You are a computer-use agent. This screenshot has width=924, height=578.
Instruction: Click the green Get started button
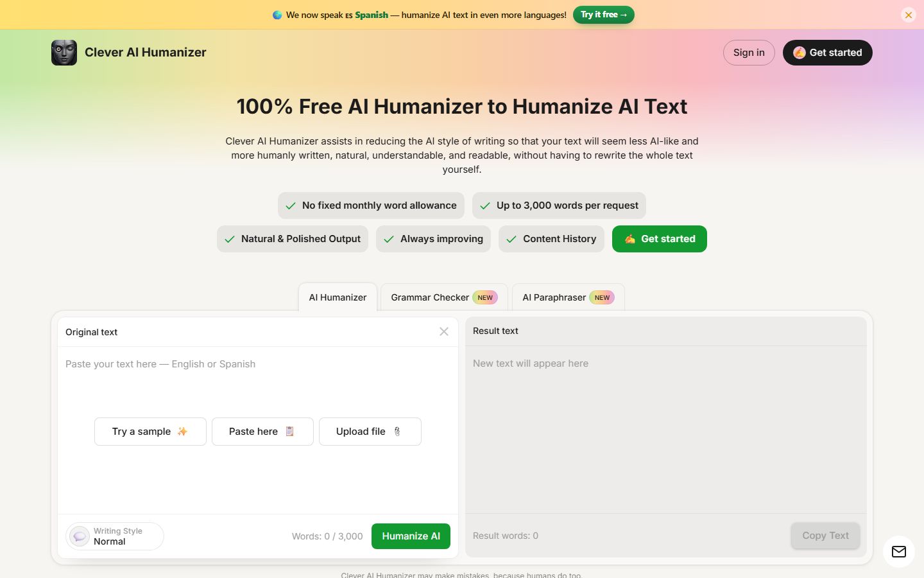[x=660, y=239]
